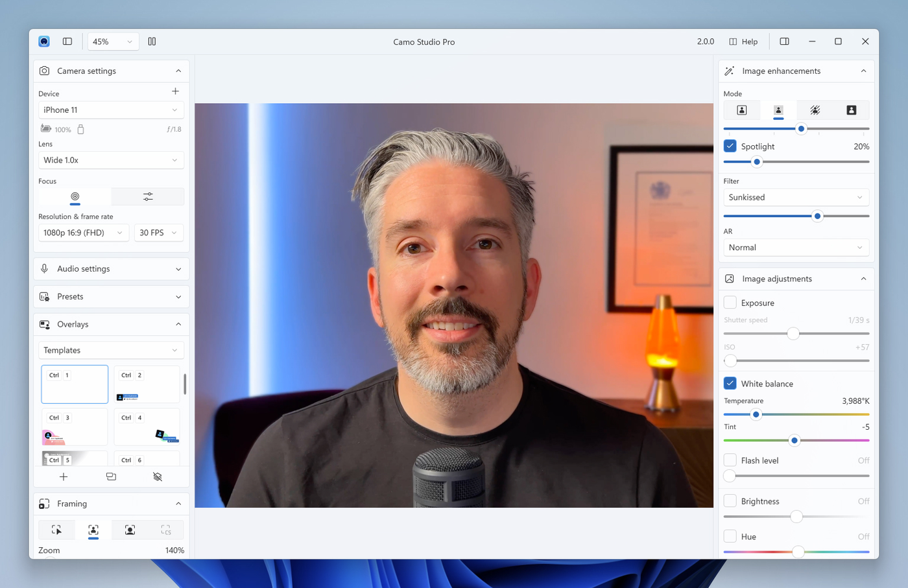Turn on the Brightness checkbox
The image size is (908, 588).
(730, 501)
